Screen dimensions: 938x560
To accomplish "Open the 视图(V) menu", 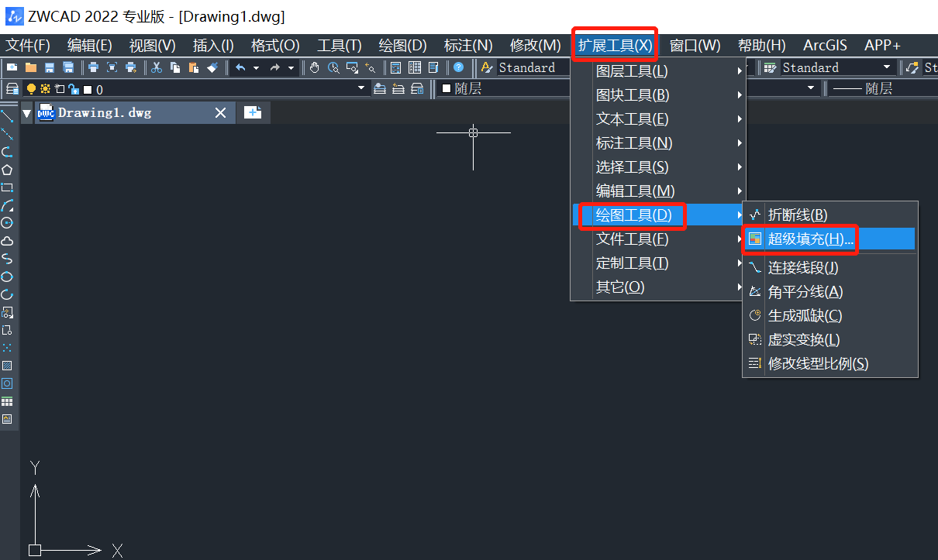I will pos(153,46).
